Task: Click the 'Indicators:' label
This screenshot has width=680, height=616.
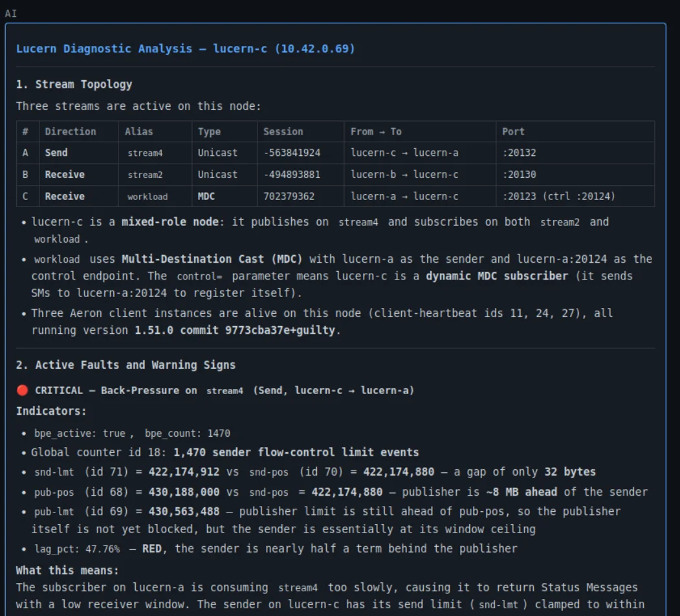Action: pyautogui.click(x=51, y=411)
